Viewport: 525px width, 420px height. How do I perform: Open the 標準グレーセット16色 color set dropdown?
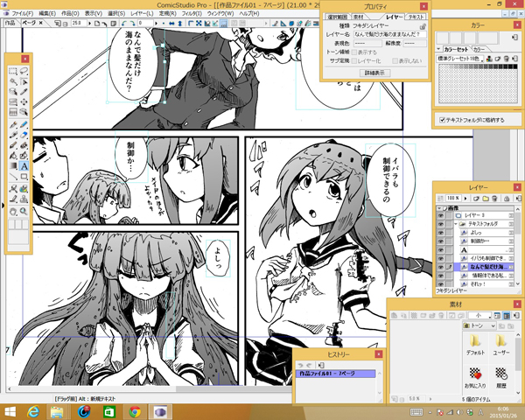(x=460, y=59)
